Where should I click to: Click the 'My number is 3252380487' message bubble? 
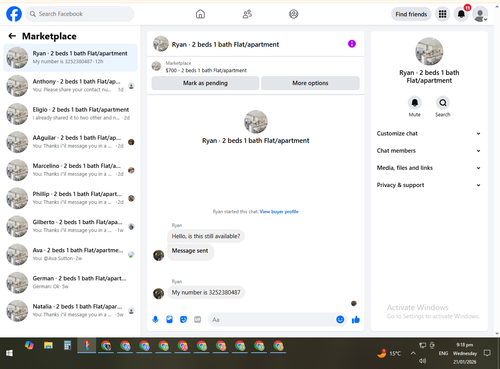tap(206, 292)
